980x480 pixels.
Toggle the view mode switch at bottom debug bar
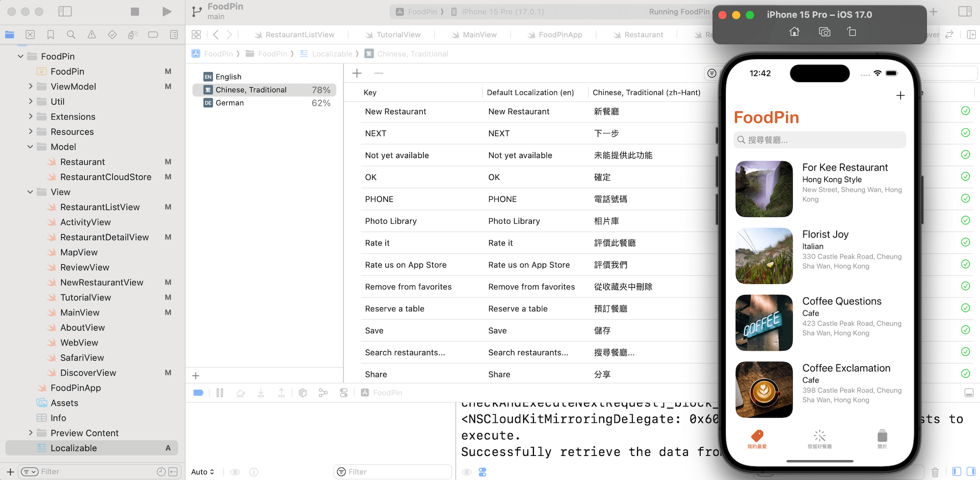point(482,472)
